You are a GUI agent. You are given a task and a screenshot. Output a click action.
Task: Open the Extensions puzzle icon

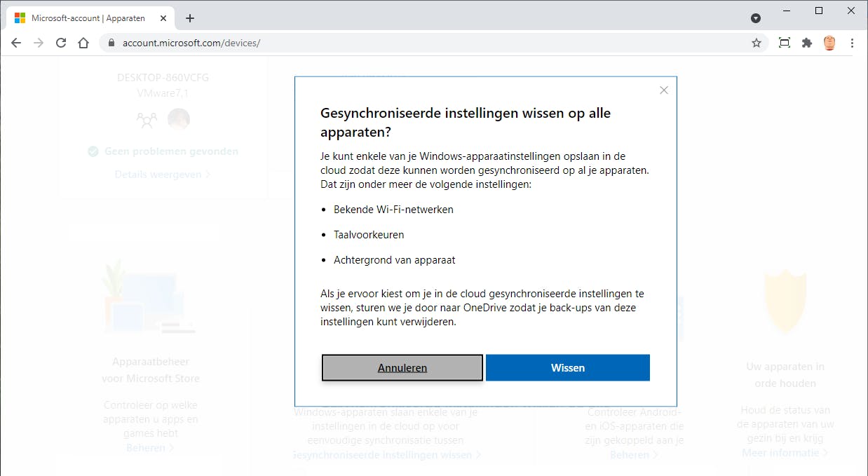pos(807,43)
